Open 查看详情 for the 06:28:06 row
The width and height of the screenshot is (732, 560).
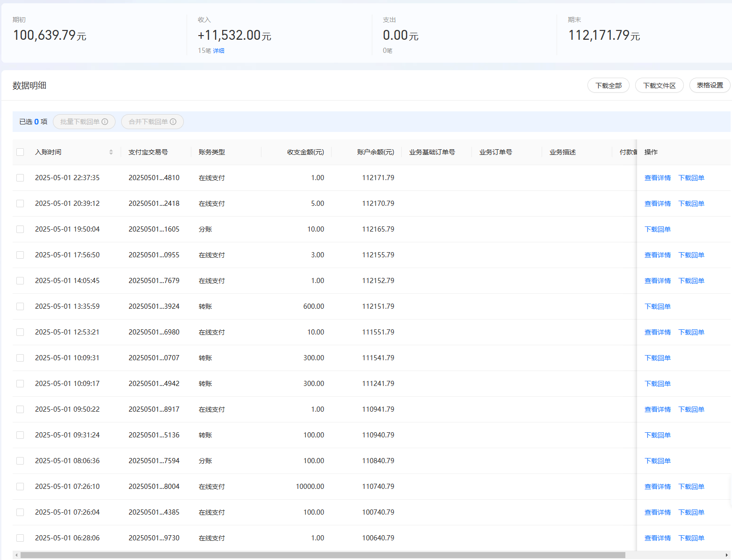(658, 538)
